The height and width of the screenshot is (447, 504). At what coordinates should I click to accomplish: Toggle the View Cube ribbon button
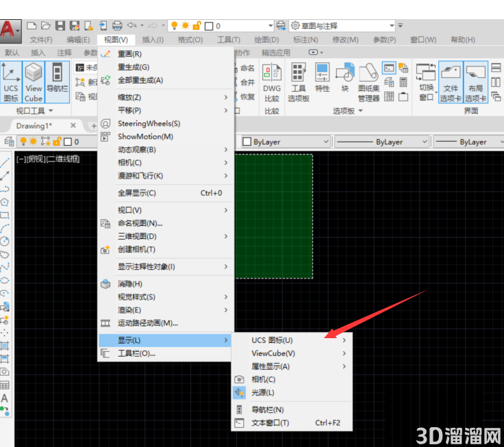tap(34, 82)
